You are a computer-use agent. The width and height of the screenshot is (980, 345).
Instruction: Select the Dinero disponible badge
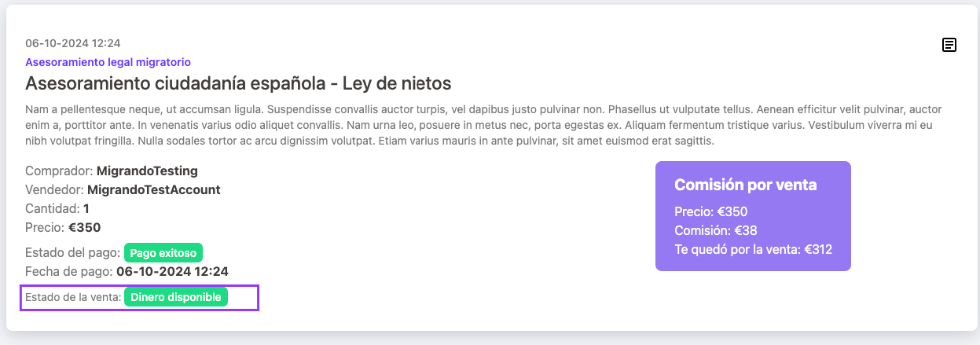pos(176,298)
